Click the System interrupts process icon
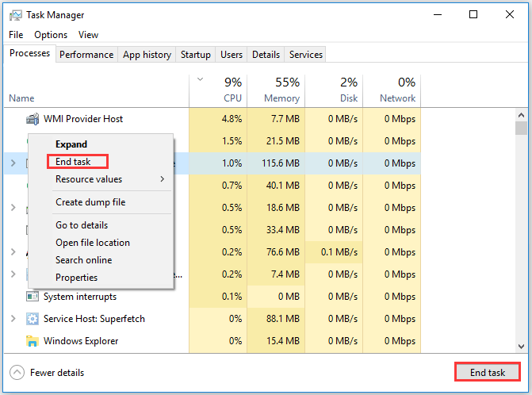This screenshot has width=532, height=395. pyautogui.click(x=33, y=297)
